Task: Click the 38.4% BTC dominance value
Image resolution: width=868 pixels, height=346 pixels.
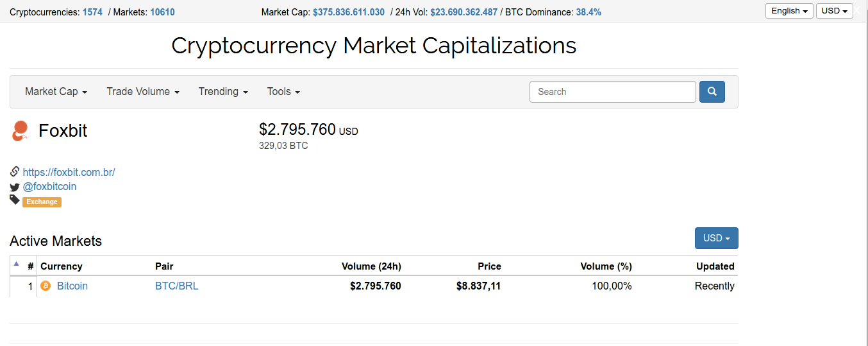Action: pyautogui.click(x=588, y=12)
